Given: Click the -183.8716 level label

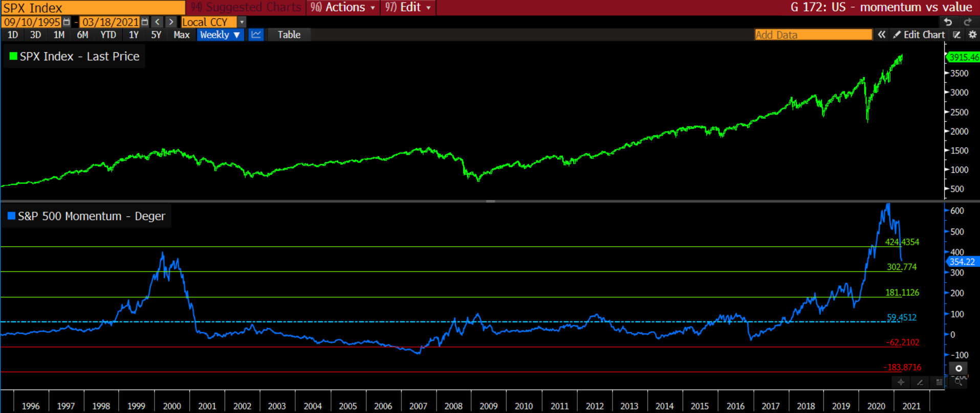Looking at the screenshot, I should click(902, 367).
